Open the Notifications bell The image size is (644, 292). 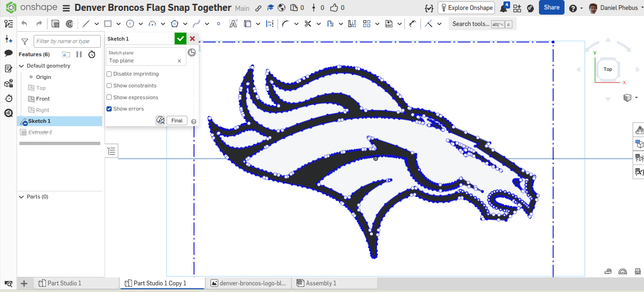(504, 8)
